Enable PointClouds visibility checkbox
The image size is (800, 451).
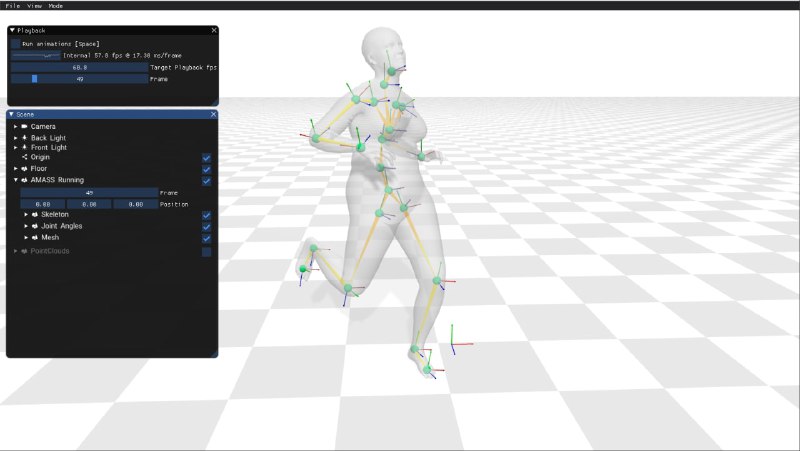(x=207, y=252)
